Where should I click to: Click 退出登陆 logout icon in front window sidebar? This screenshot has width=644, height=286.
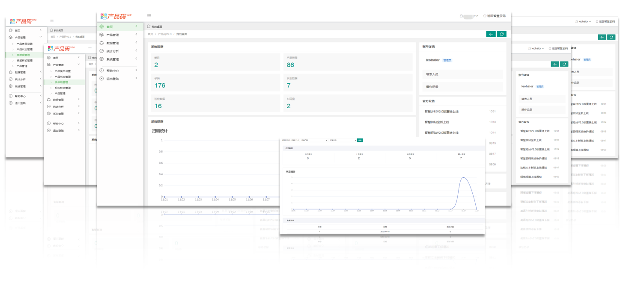pyautogui.click(x=101, y=79)
